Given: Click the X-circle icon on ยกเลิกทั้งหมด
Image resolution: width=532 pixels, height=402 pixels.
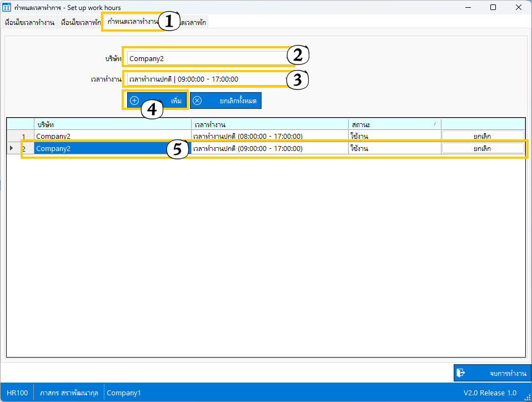Looking at the screenshot, I should (x=197, y=100).
